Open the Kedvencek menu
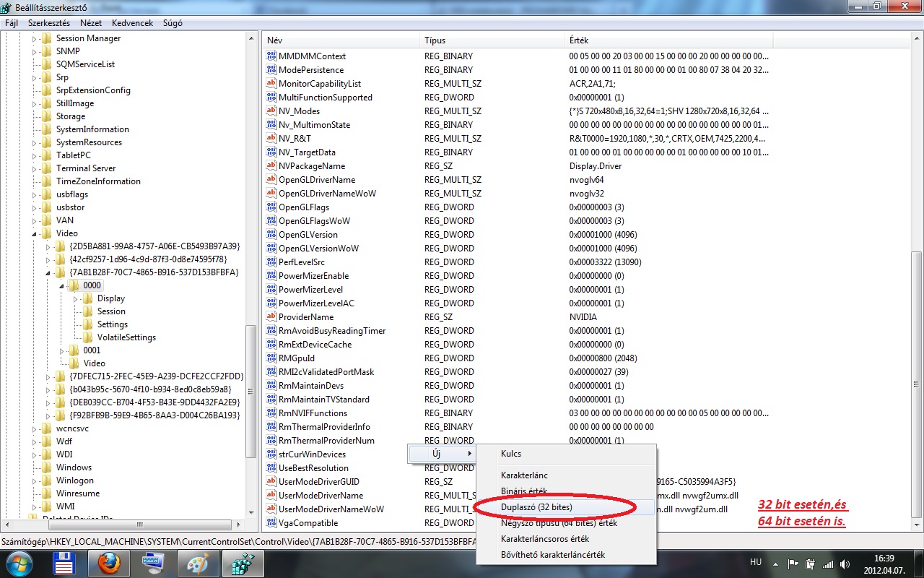The width and height of the screenshot is (924, 578). 133,23
